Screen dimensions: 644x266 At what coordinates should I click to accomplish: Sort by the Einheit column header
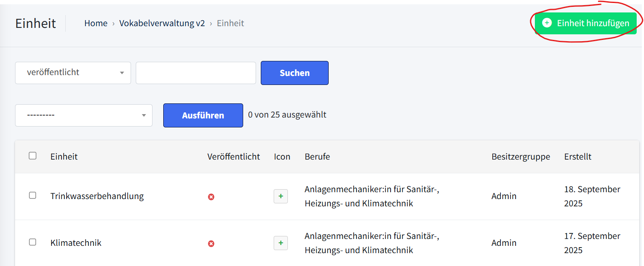pos(64,157)
